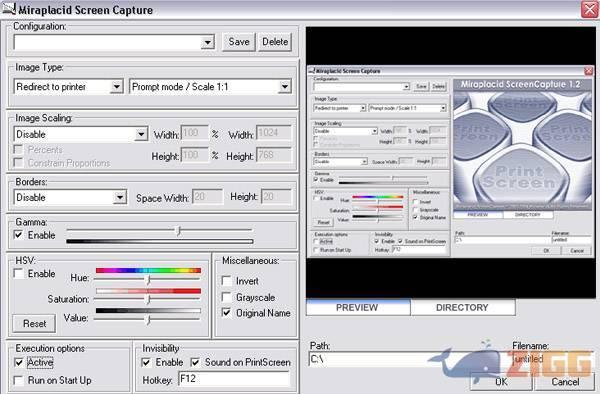Image resolution: width=600 pixels, height=394 pixels.
Task: Click the Filename field showing untitled
Action: coord(552,359)
